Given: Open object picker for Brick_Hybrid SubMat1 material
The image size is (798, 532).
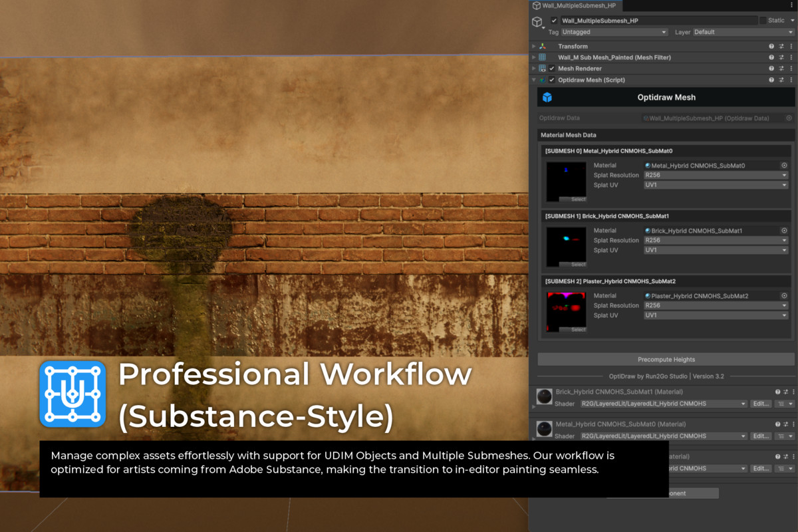Looking at the screenshot, I should [784, 231].
